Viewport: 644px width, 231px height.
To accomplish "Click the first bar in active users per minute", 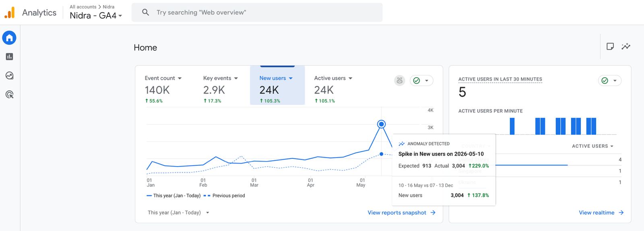I will 512,126.
